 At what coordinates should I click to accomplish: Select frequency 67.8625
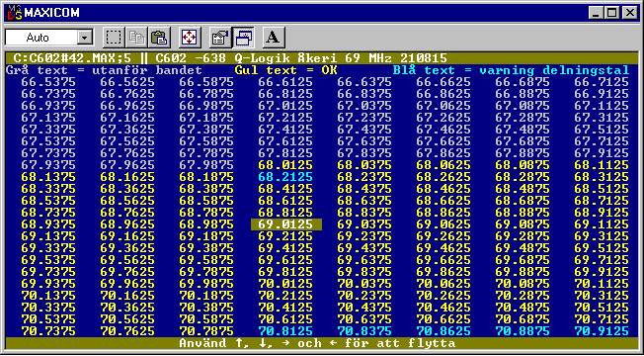(443, 153)
